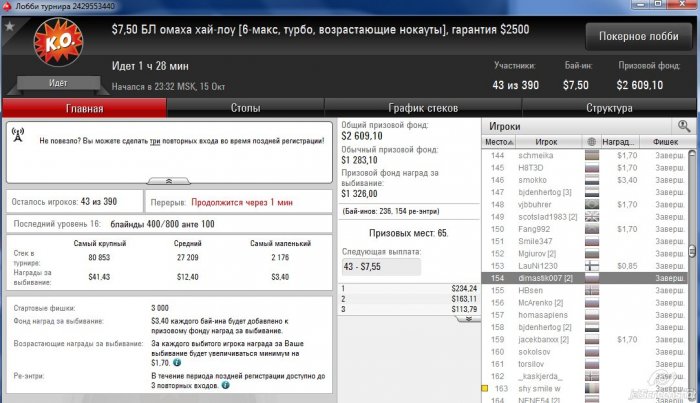The width and height of the screenshot is (700, 403).
Task: Click average stack value 27 209
Action: 188,258
